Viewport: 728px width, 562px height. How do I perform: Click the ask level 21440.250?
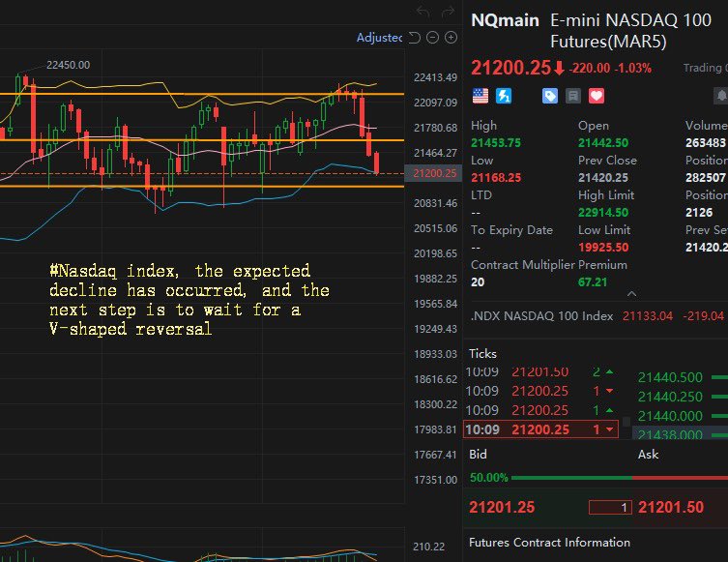670,398
